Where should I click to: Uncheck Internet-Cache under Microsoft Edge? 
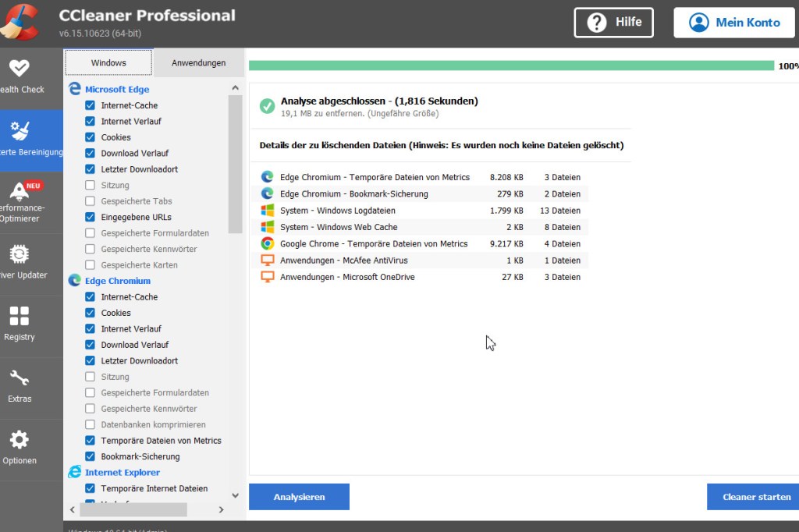[91, 105]
